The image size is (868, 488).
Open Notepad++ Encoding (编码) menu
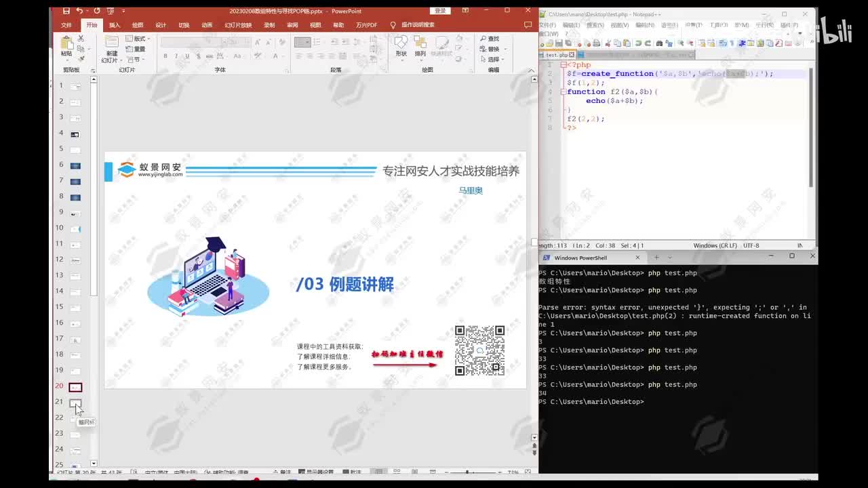click(645, 25)
